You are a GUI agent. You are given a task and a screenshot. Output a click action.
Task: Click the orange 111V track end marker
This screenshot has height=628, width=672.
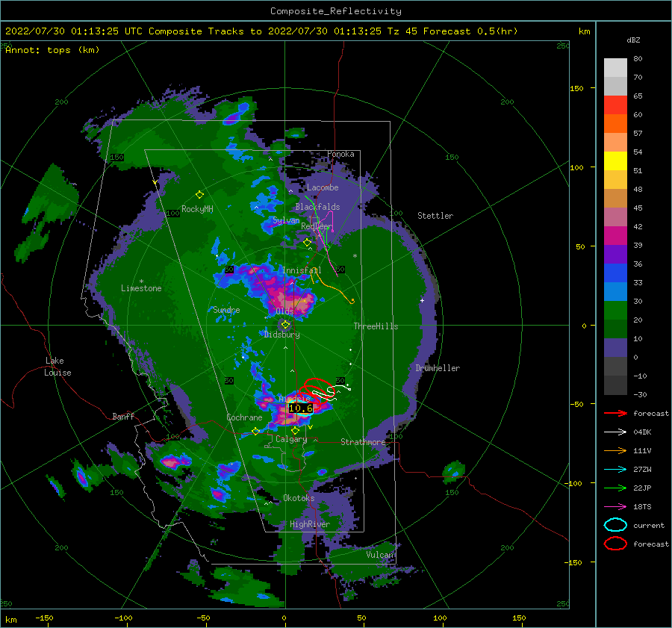[x=352, y=300]
